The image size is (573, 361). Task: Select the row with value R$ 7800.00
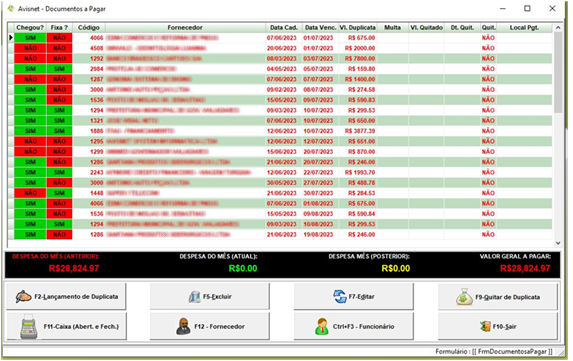click(x=280, y=58)
